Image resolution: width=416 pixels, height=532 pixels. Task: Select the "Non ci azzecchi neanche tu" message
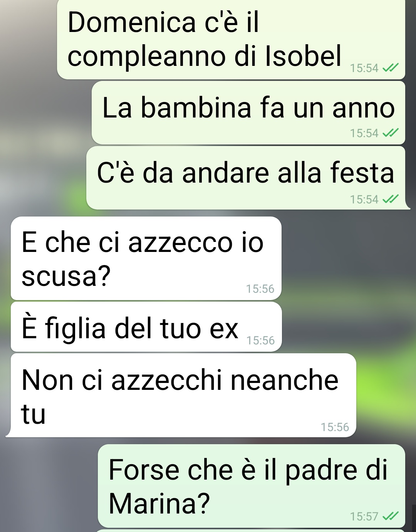pyautogui.click(x=183, y=395)
